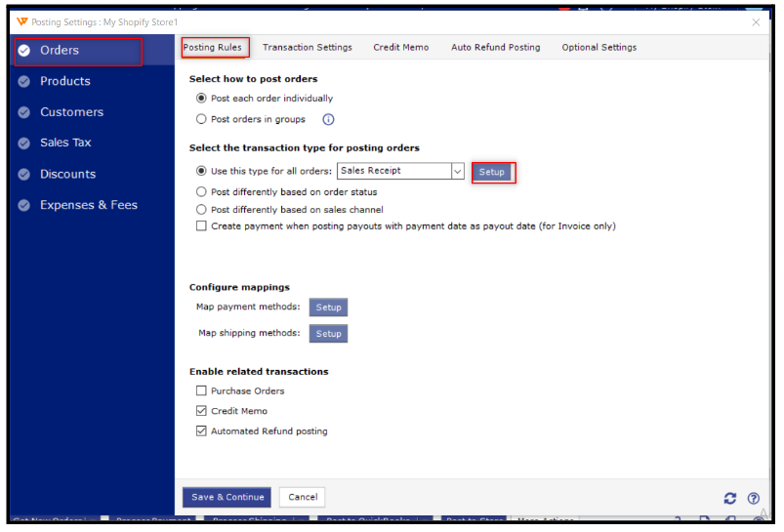Switch to the Posting Rules tab
This screenshot has height=532, width=784.
[212, 48]
